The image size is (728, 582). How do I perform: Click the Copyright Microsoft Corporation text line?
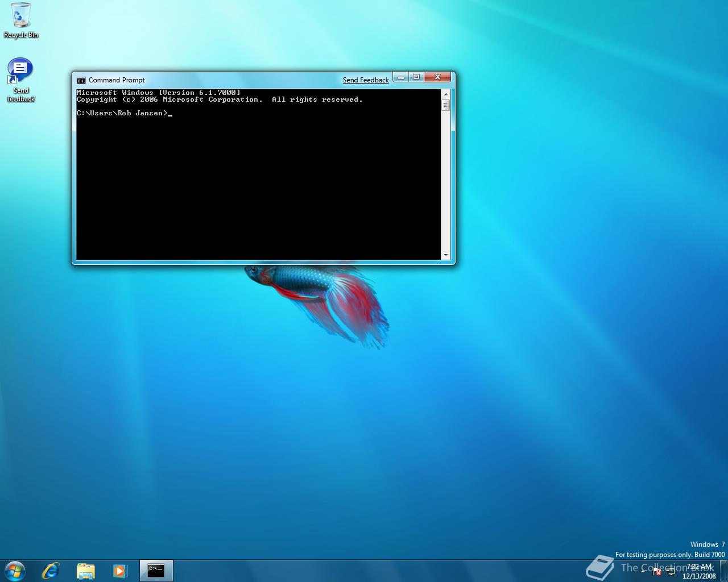(x=220, y=99)
